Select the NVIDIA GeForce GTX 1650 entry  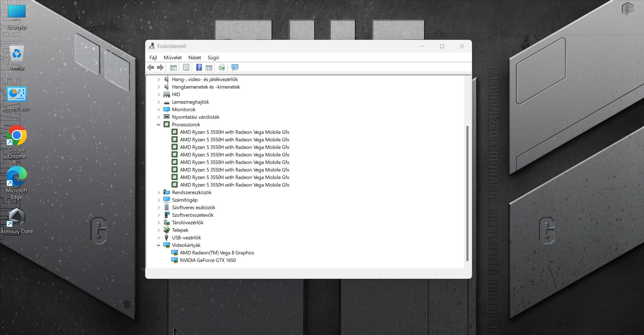208,260
